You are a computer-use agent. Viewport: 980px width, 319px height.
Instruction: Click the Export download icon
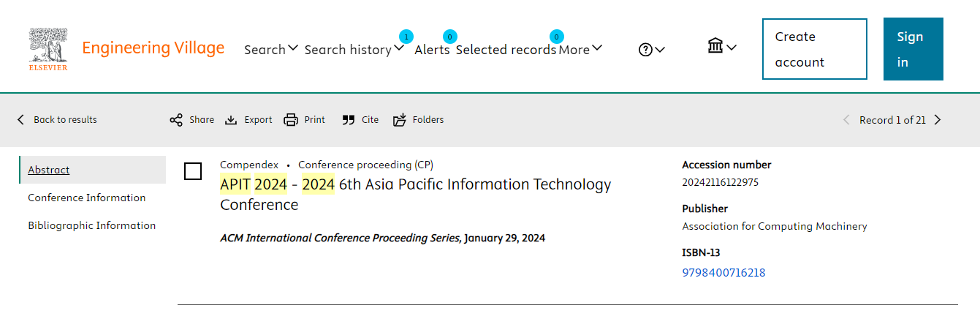tap(231, 120)
